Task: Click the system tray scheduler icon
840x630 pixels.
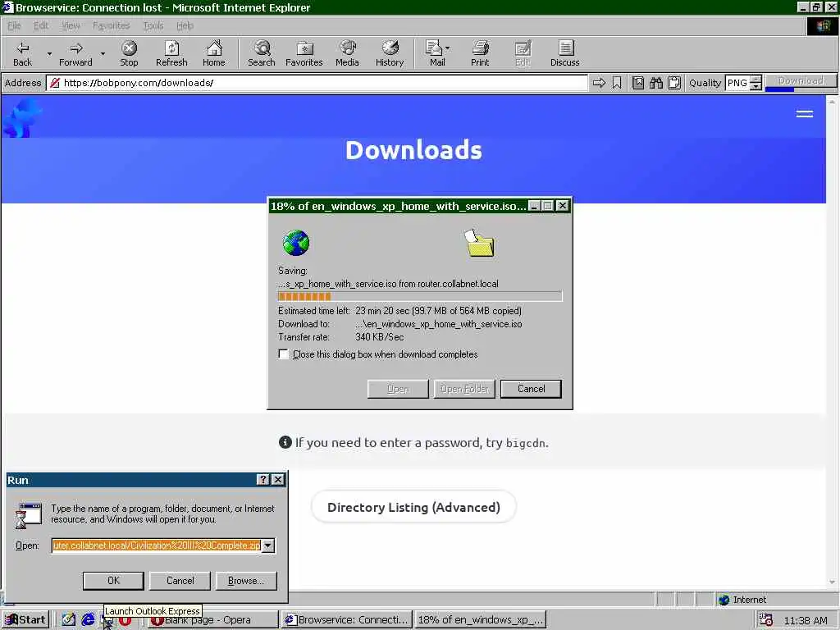Action: point(766,620)
